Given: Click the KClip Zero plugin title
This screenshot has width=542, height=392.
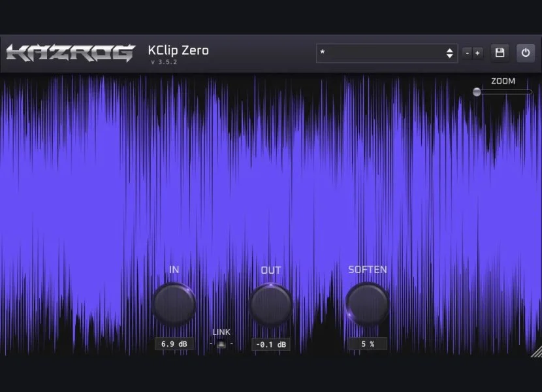Looking at the screenshot, I should pyautogui.click(x=178, y=50).
